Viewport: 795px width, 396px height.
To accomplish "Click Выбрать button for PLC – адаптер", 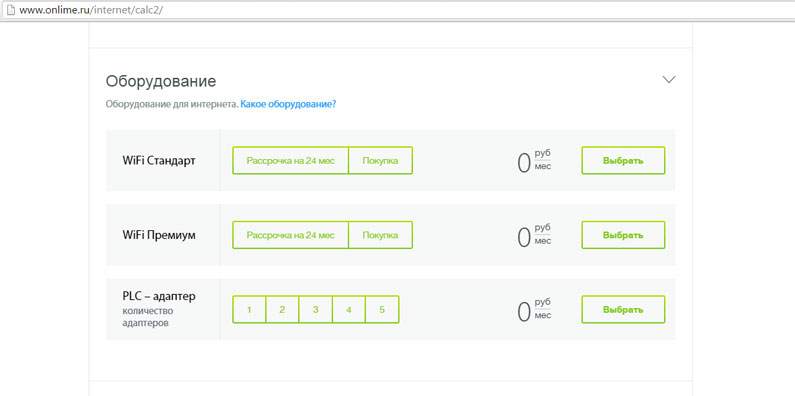I will click(623, 310).
